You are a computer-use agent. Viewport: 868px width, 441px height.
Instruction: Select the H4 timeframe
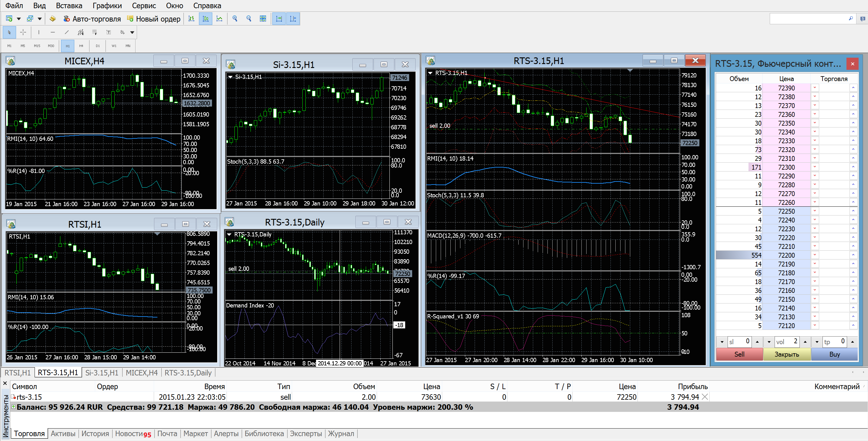81,46
